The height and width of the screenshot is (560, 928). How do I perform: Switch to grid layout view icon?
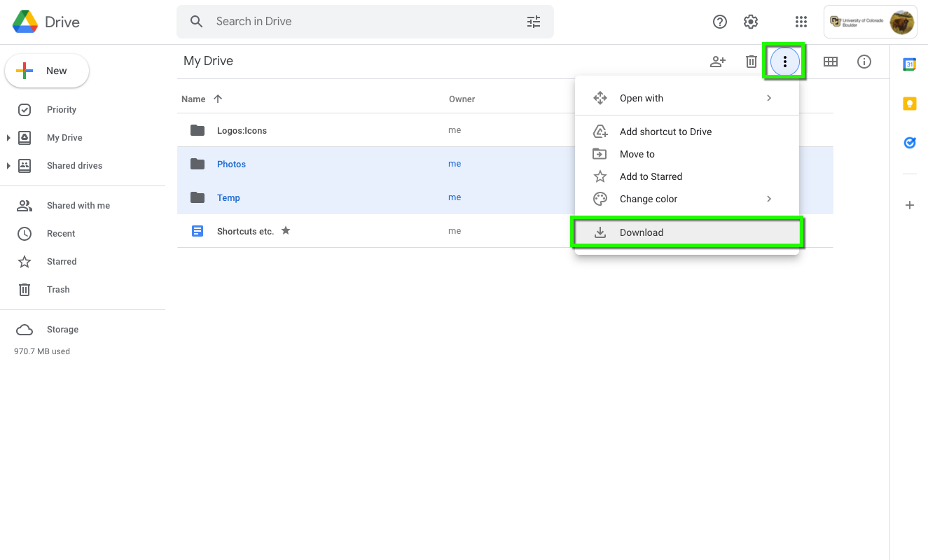pos(830,62)
